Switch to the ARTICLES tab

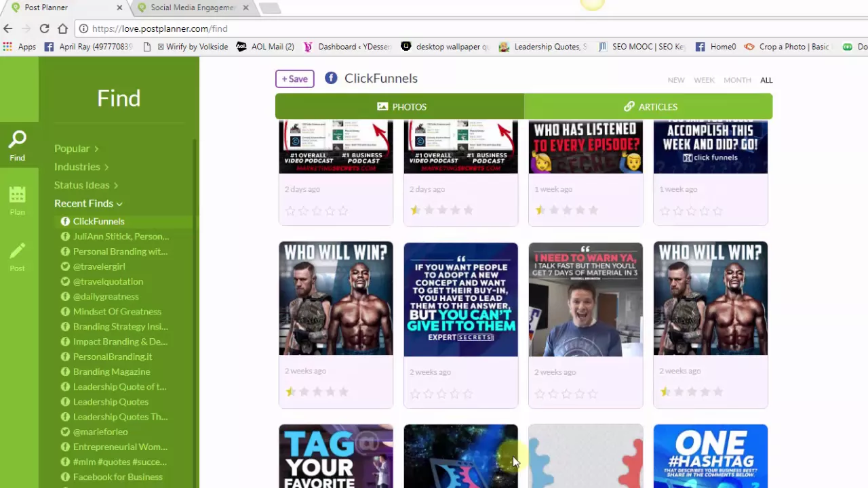coord(648,106)
